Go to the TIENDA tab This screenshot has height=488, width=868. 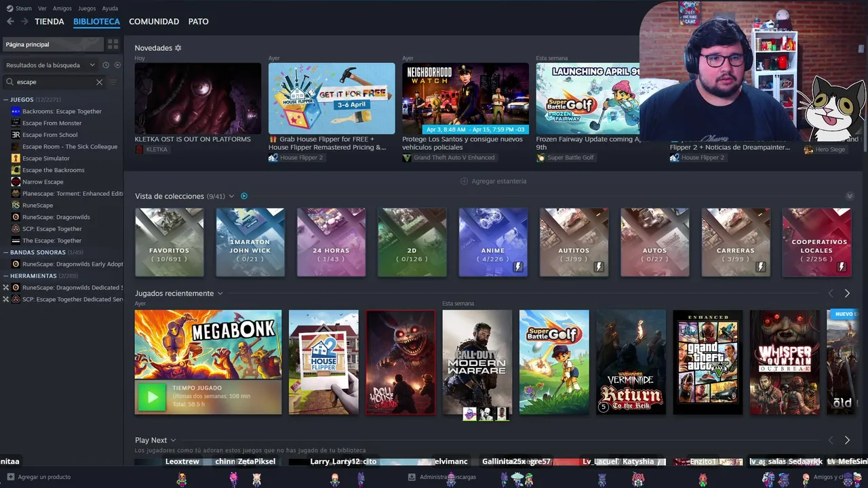50,22
